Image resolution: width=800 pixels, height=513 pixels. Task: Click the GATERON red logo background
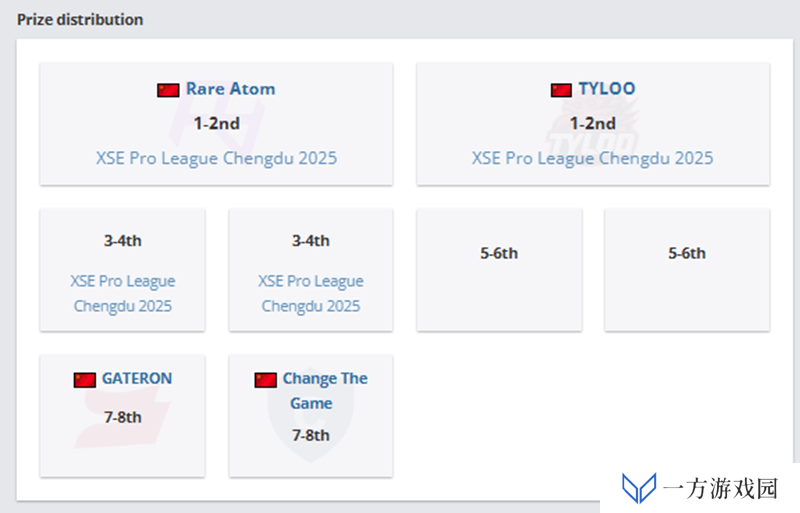tap(122, 416)
